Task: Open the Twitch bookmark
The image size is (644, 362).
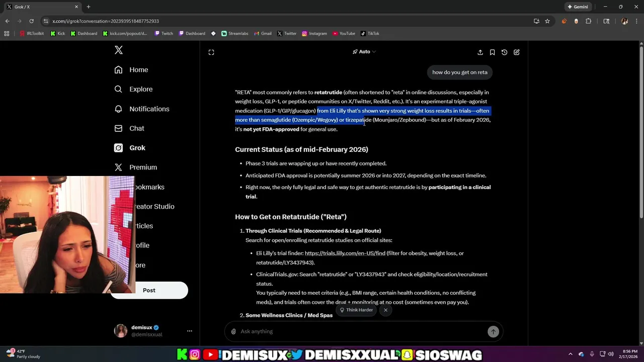Action: (x=164, y=34)
